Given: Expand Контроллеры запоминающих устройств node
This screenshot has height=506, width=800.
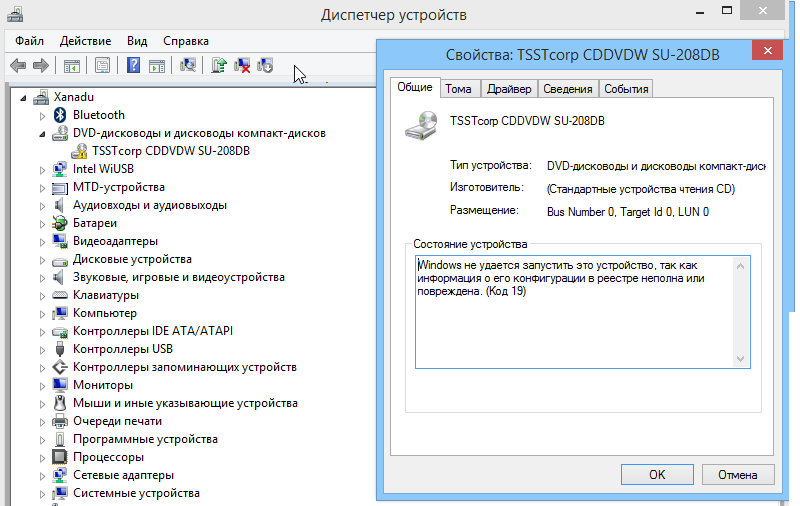Looking at the screenshot, I should pos(42,368).
